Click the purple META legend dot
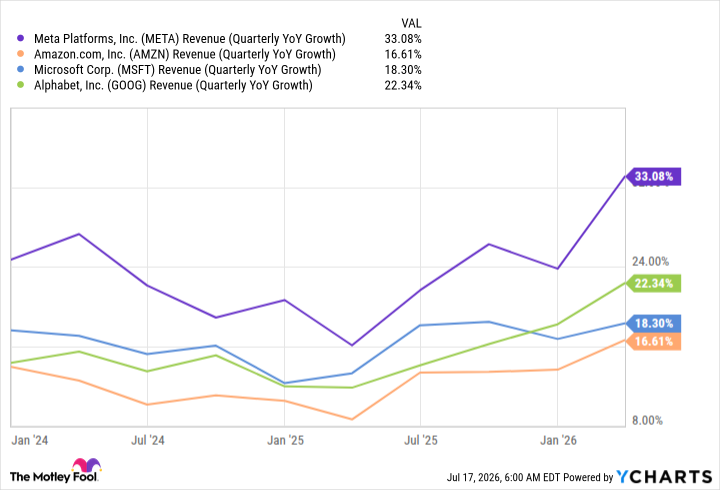The width and height of the screenshot is (720, 490). tap(20, 39)
